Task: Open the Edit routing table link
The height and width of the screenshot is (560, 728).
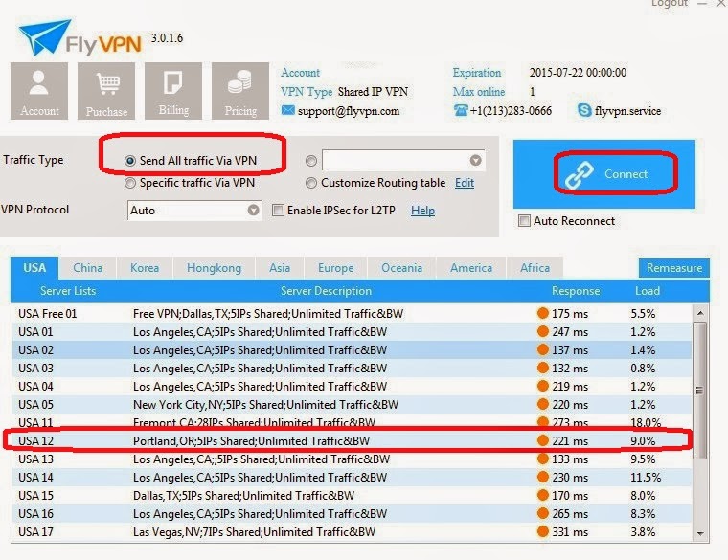Action: (x=465, y=183)
